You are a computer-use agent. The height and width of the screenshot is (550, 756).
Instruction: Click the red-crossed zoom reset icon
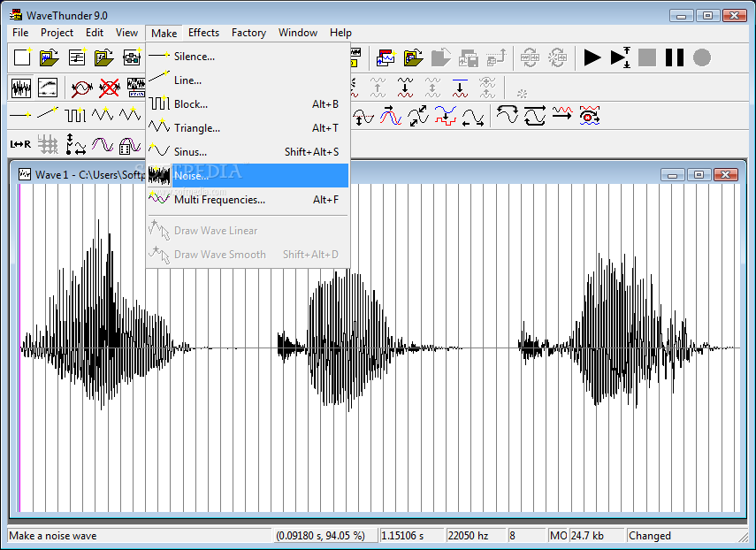coord(110,88)
